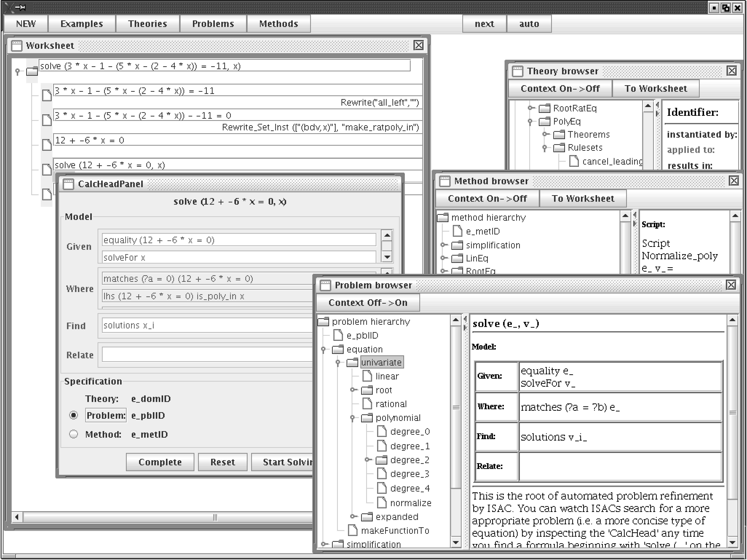This screenshot has height=560, width=747.
Task: Click the cancel_leading document icon
Action: [574, 161]
